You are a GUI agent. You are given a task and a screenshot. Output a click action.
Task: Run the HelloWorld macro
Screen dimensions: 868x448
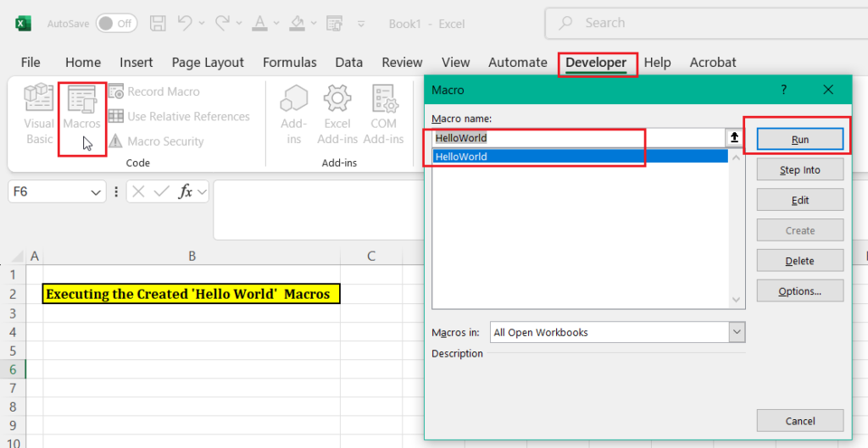799,139
